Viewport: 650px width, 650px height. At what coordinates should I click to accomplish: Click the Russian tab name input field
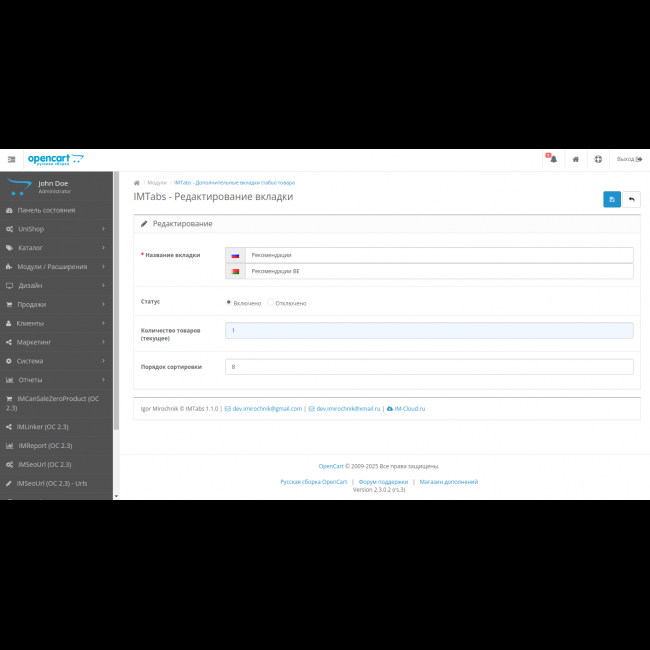pos(438,255)
